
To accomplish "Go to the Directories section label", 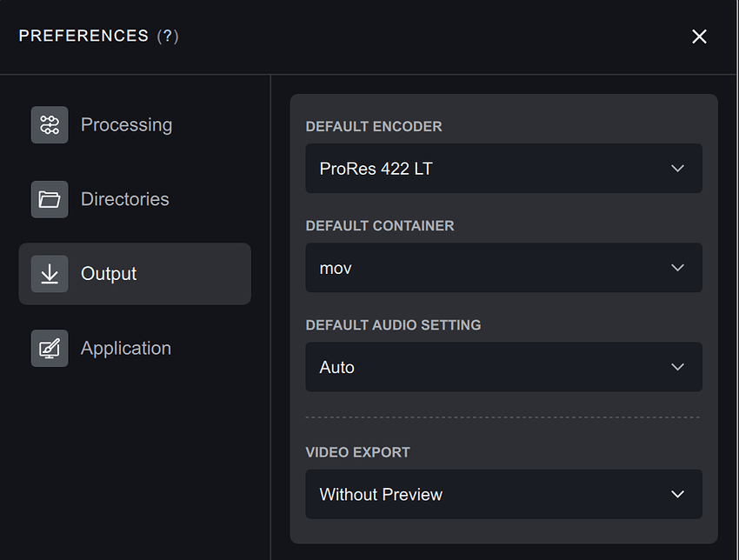I will (124, 199).
